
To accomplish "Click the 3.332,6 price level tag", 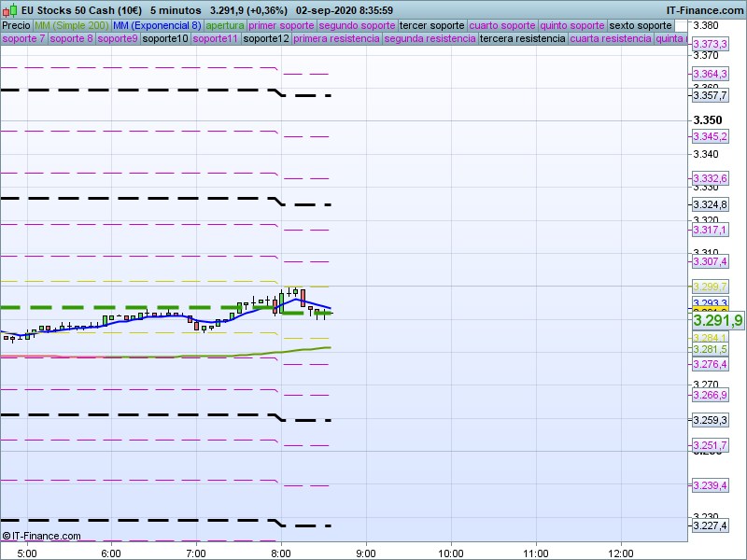I will pyautogui.click(x=710, y=178).
